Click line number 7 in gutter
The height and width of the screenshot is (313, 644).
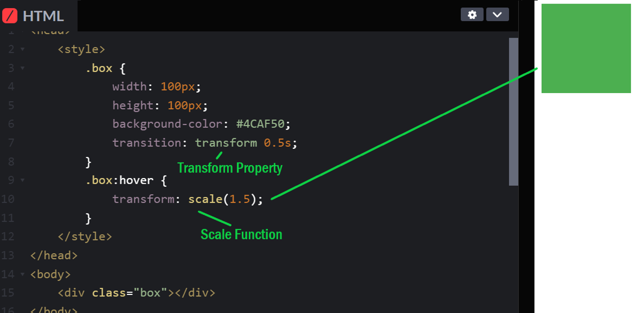[11, 143]
